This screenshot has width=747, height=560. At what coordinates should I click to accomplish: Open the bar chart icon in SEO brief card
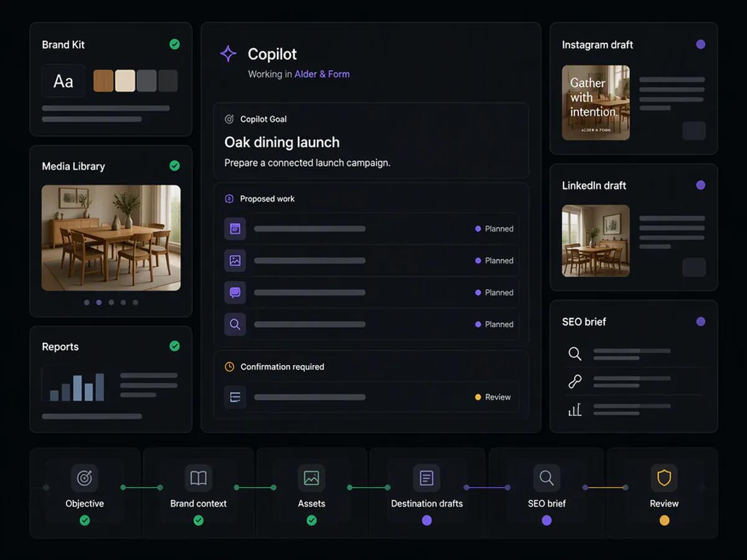point(575,409)
